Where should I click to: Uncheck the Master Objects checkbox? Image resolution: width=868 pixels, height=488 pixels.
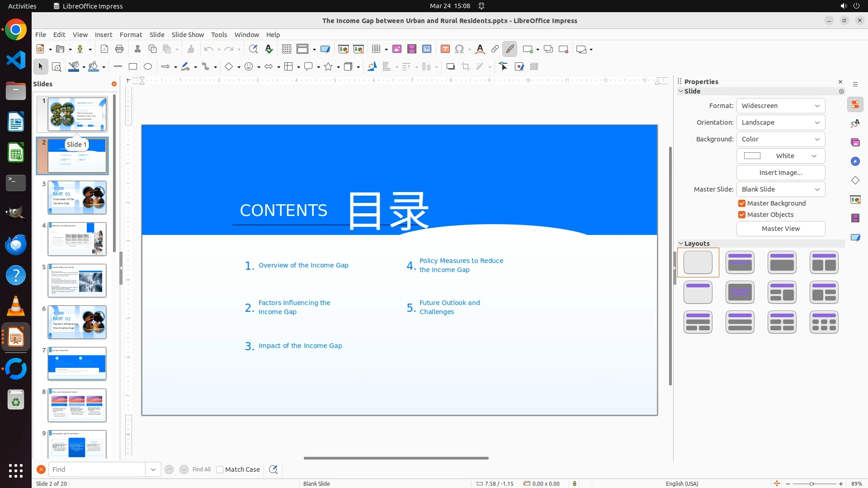click(x=742, y=215)
